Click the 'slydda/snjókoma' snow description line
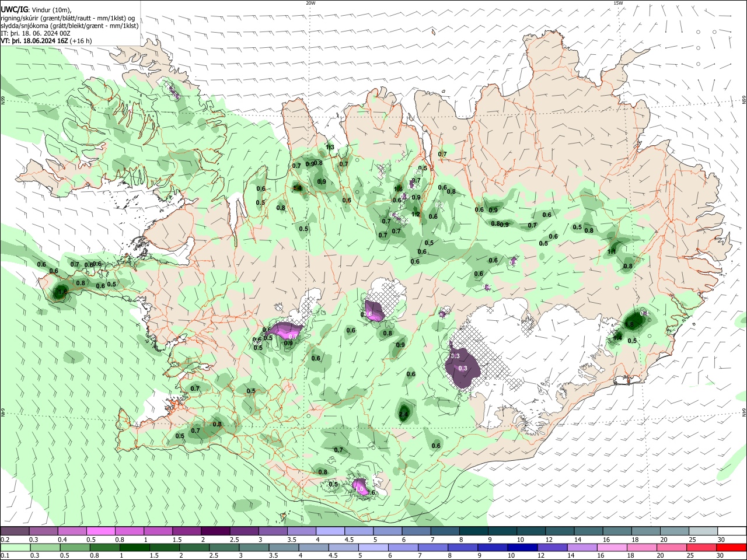 pyautogui.click(x=69, y=26)
